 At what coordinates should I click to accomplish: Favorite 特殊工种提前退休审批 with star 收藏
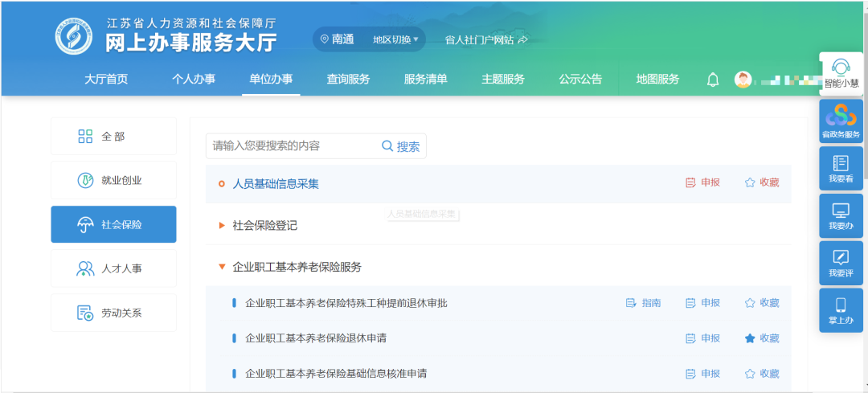(x=762, y=303)
